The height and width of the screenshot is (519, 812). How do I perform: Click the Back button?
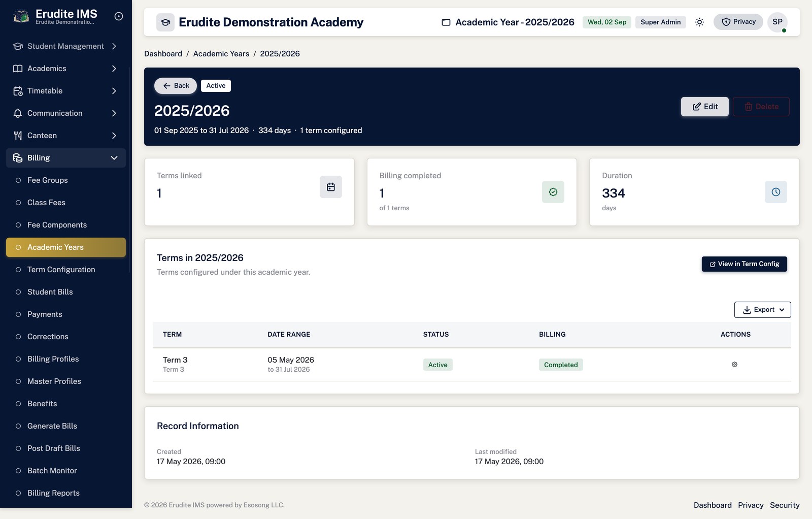(x=176, y=86)
